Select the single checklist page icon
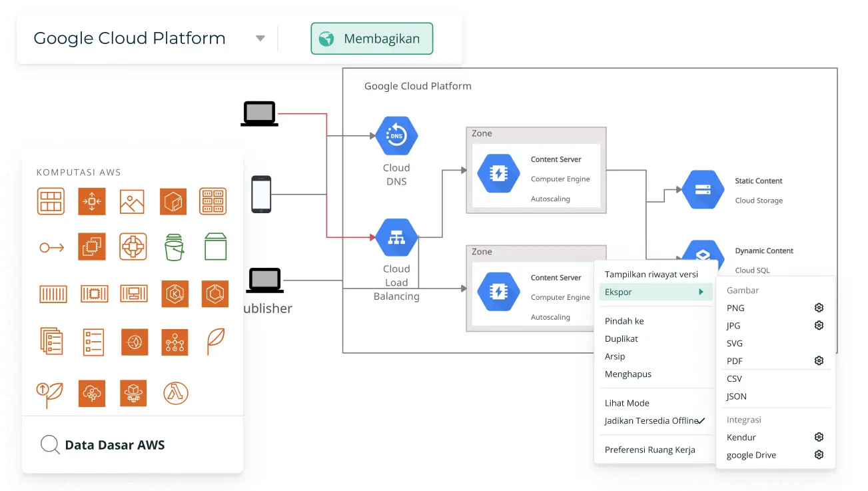This screenshot has height=491, width=868. click(x=93, y=342)
